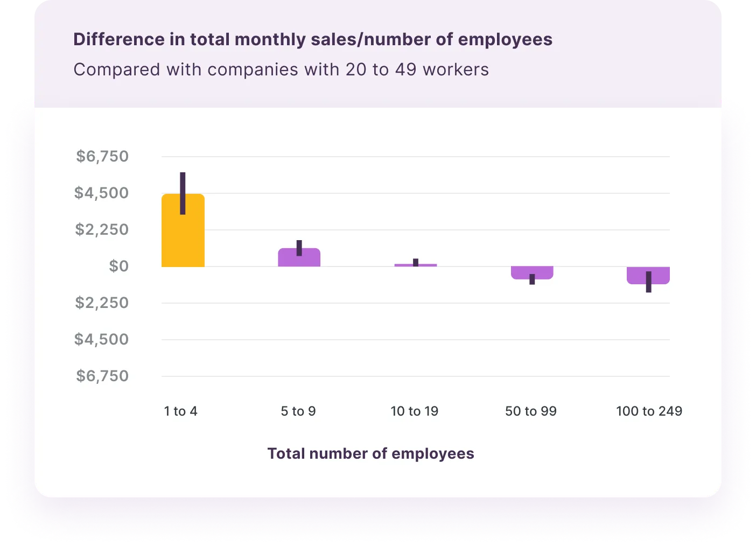Click the '$0' y-axis label

tap(119, 266)
